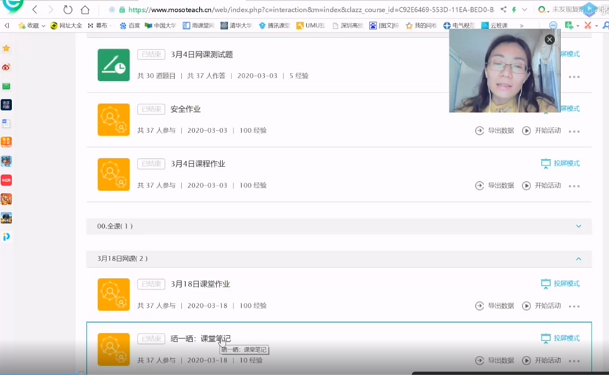Open the 收藏 bookmarks dropdown arrow
Image resolution: width=609 pixels, height=375 pixels.
43,26
